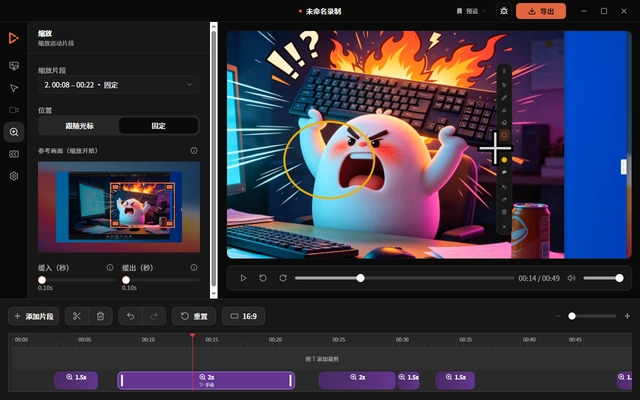Click the 00:14 / 00:49 time readout
The height and width of the screenshot is (400, 640).
(539, 278)
